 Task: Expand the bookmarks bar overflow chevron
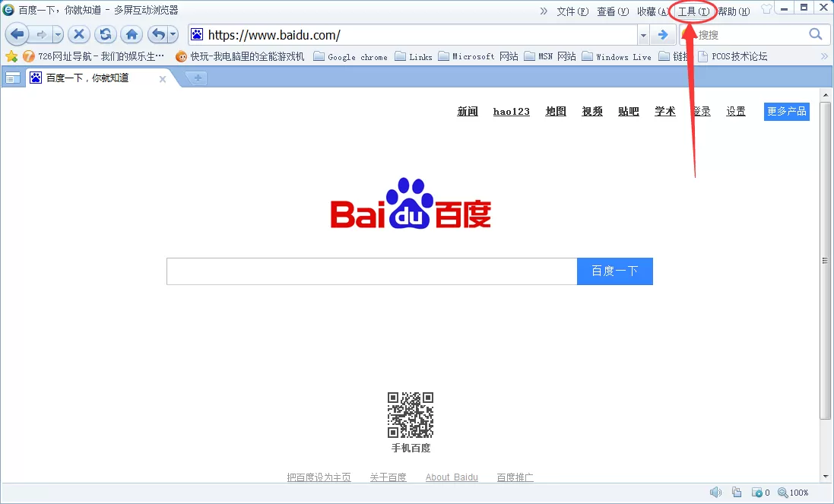[x=824, y=56]
